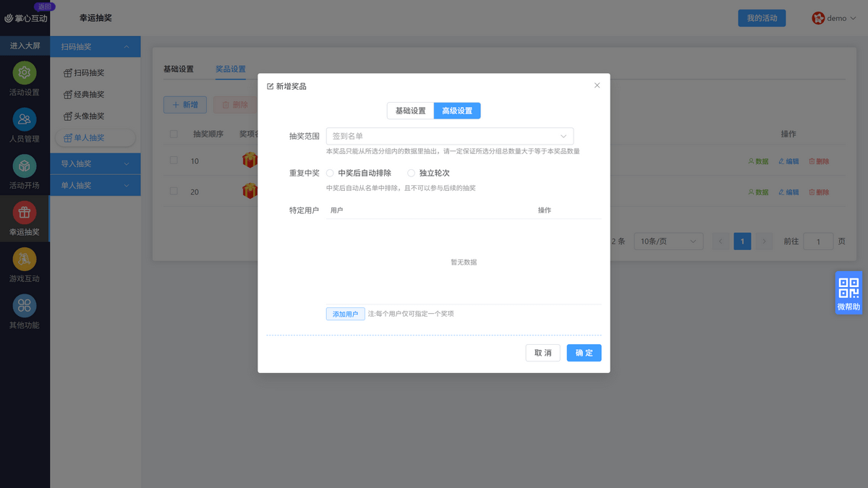This screenshot has width=868, height=488.
Task: Check the checkbox for row 20
Action: (174, 192)
